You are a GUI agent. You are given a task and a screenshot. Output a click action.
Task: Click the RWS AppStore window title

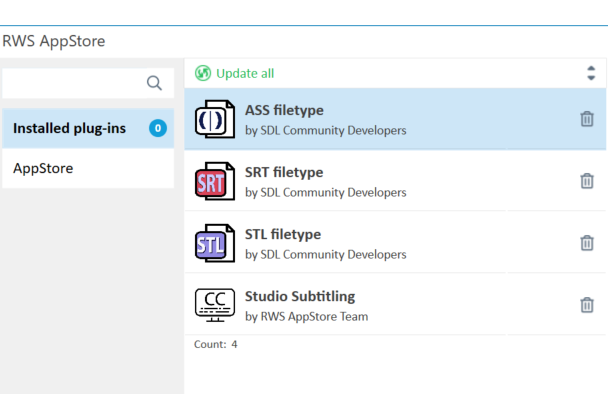click(x=54, y=41)
